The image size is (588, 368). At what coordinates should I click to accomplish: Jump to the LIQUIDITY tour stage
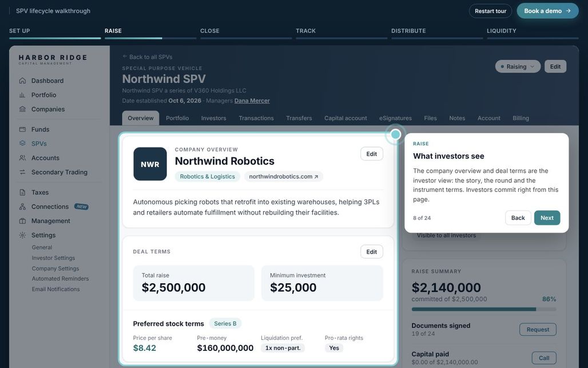tap(533, 32)
